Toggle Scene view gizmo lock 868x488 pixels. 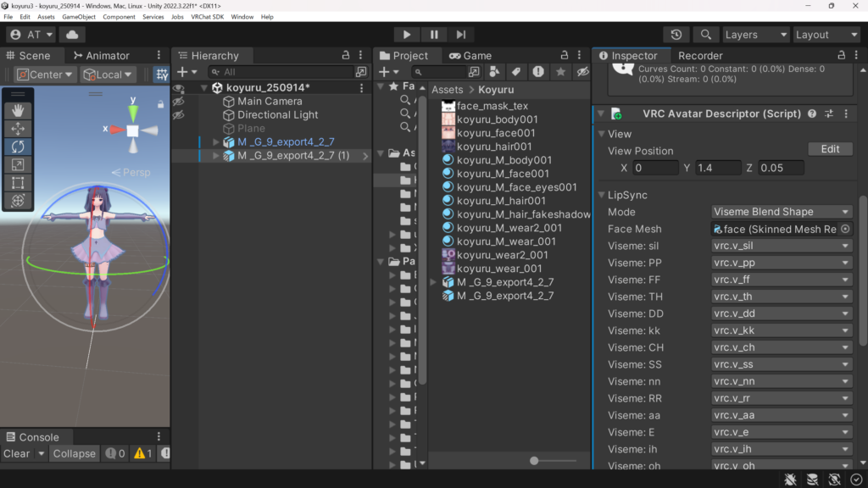point(160,104)
